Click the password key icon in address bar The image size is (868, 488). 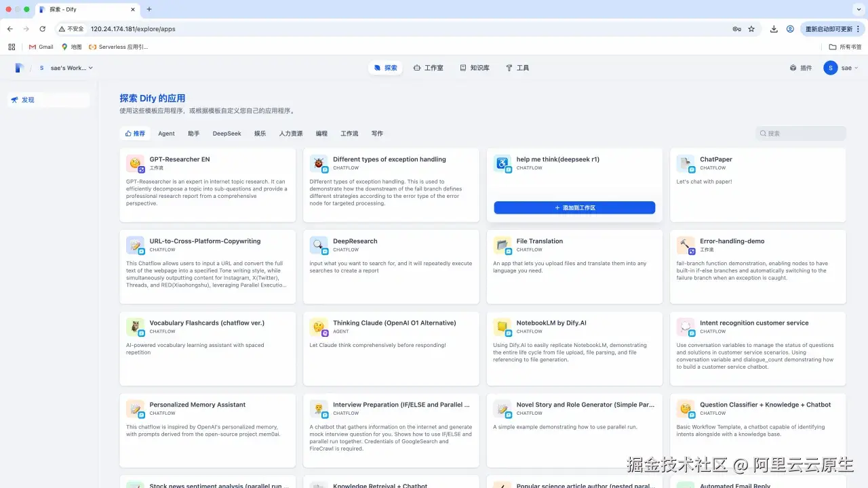point(737,29)
